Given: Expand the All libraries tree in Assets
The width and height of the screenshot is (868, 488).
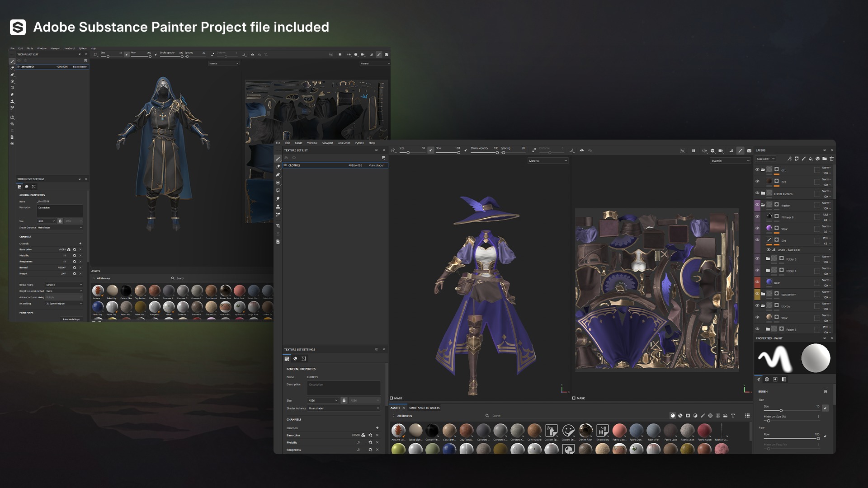Looking at the screenshot, I should [x=394, y=416].
